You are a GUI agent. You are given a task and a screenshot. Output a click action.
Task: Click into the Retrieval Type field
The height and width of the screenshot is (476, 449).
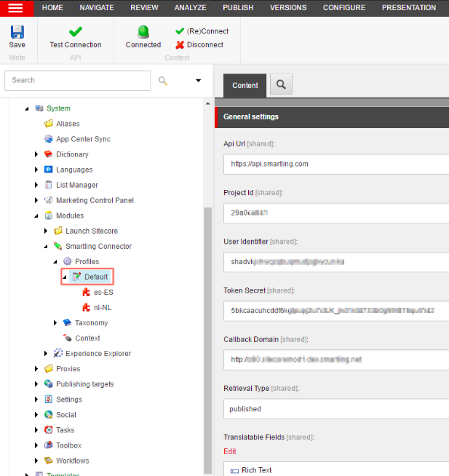pyautogui.click(x=335, y=409)
